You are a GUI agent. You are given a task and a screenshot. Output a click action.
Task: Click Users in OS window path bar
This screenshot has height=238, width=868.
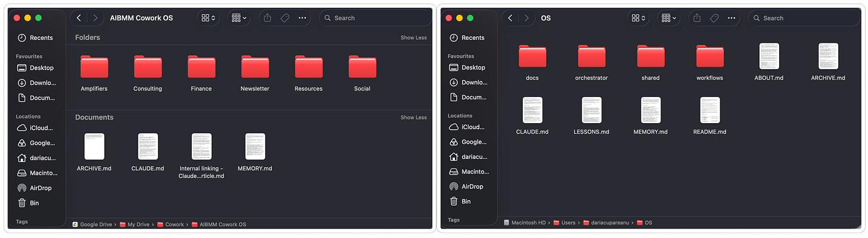point(565,223)
